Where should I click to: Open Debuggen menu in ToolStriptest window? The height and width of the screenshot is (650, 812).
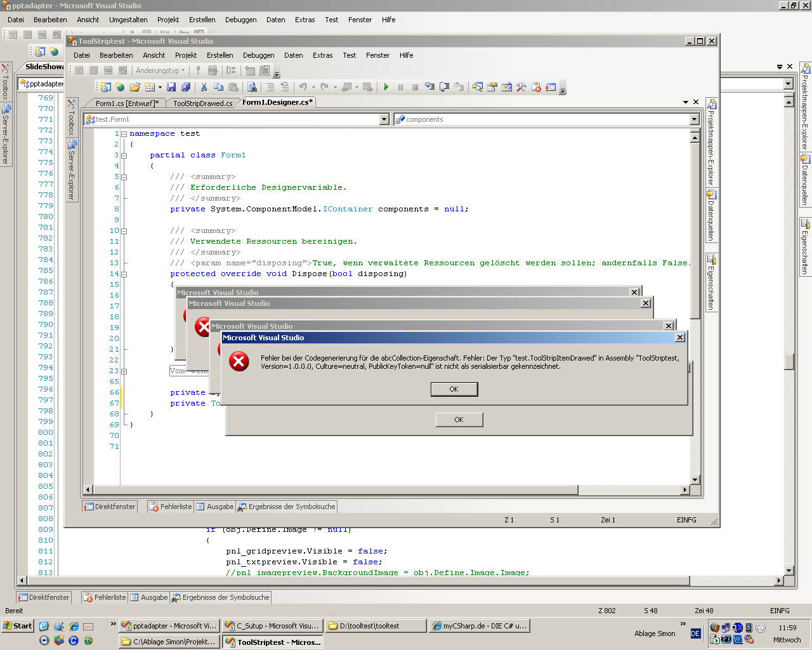[x=258, y=55]
